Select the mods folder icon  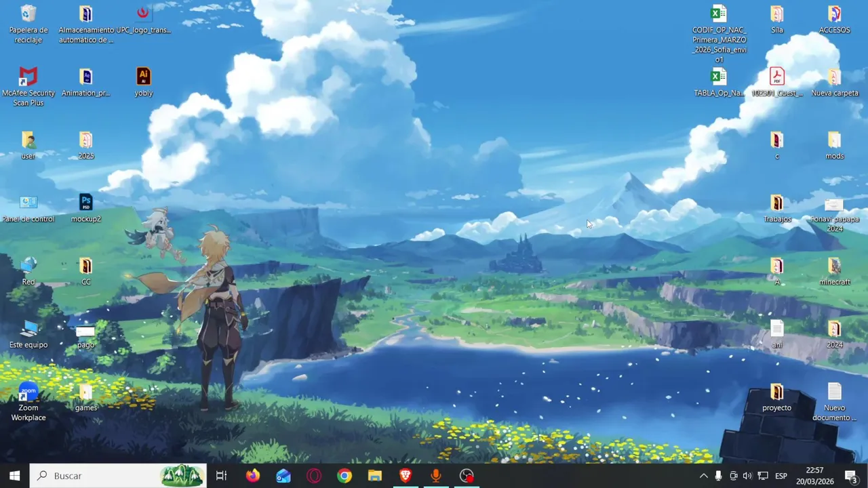835,145
